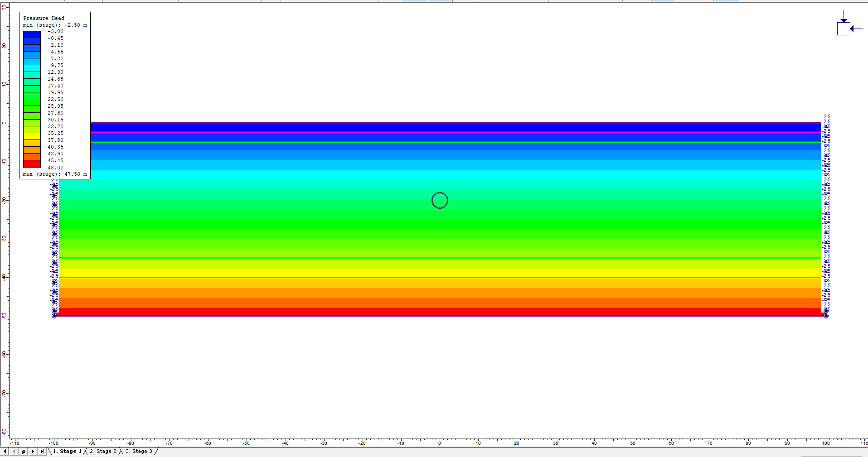The height and width of the screenshot is (457, 868).
Task: Click the bottom-right corner vertex of the model
Action: pos(826,316)
